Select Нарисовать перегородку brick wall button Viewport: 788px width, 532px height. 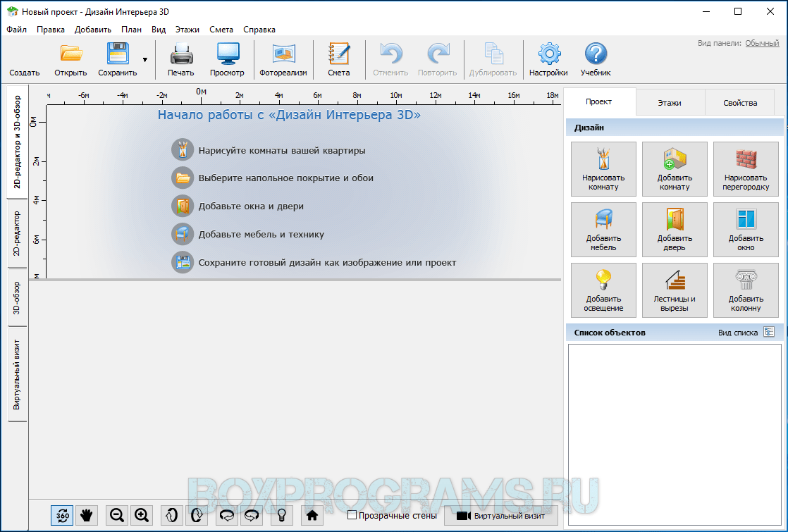tap(746, 169)
